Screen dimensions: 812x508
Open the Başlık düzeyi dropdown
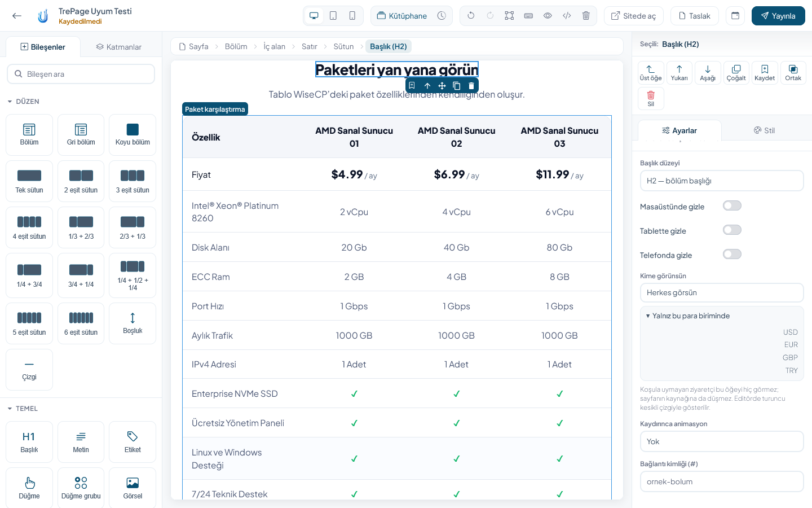pos(722,181)
